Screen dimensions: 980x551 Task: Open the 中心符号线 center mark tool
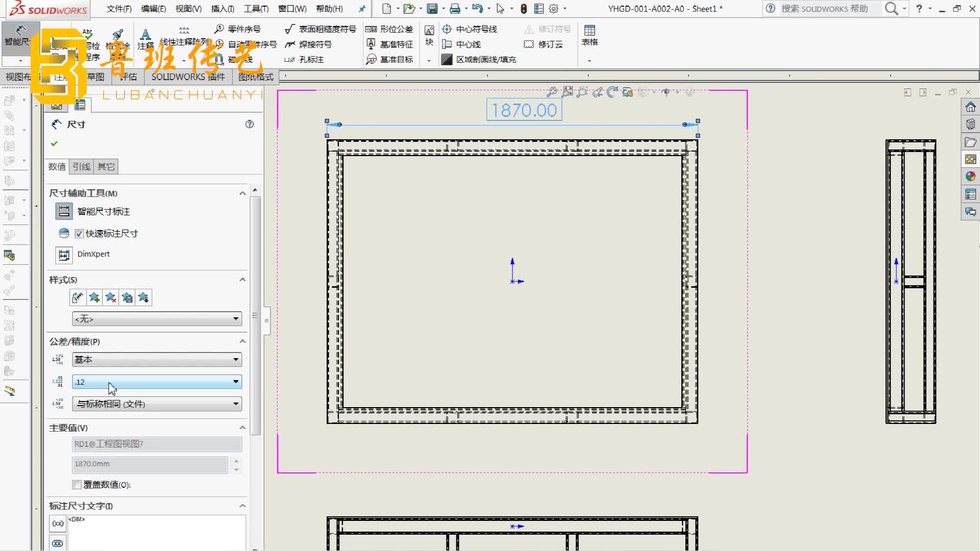click(447, 29)
